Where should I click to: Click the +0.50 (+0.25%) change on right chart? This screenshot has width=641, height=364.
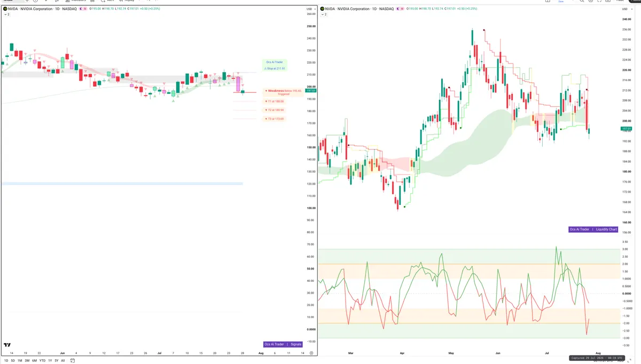click(x=466, y=9)
